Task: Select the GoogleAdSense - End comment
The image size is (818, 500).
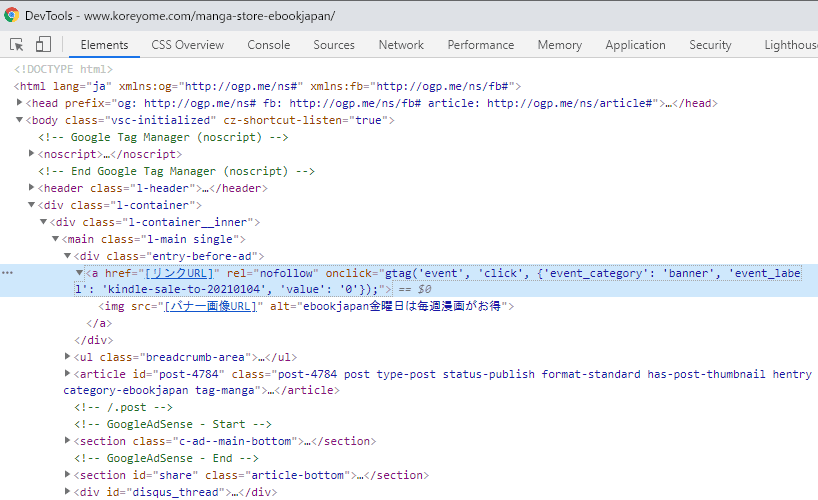Action: click(x=166, y=458)
